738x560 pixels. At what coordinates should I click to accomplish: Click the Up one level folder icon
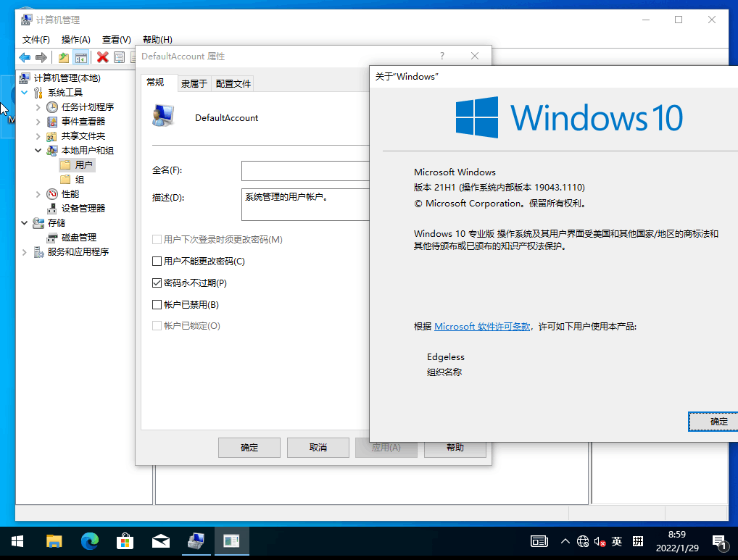click(64, 57)
